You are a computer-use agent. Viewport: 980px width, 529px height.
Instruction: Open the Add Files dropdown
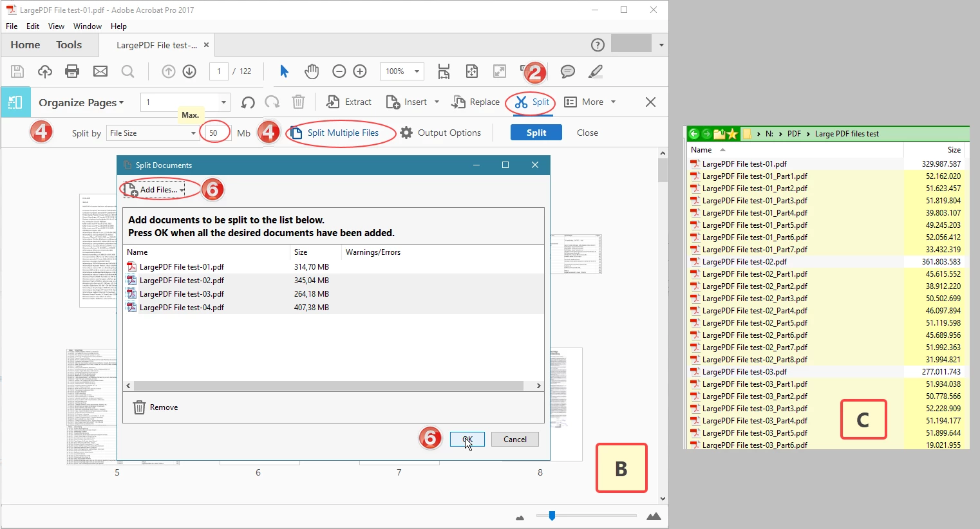[x=155, y=190]
